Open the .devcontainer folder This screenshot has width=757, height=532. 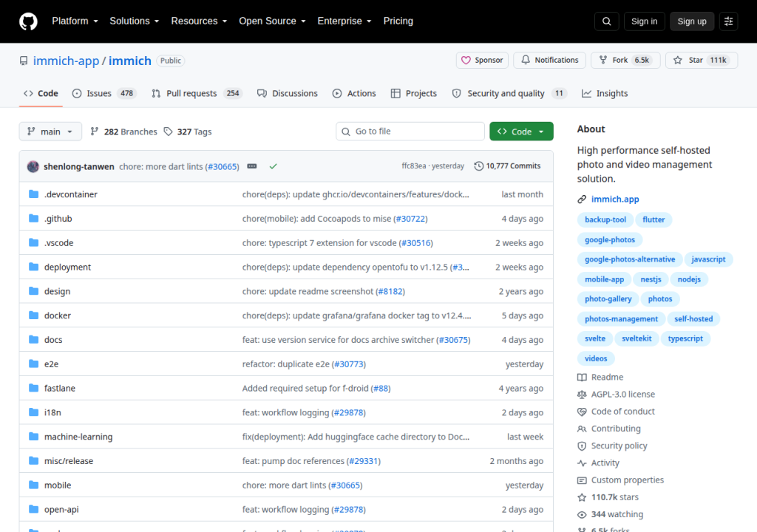[x=70, y=194]
